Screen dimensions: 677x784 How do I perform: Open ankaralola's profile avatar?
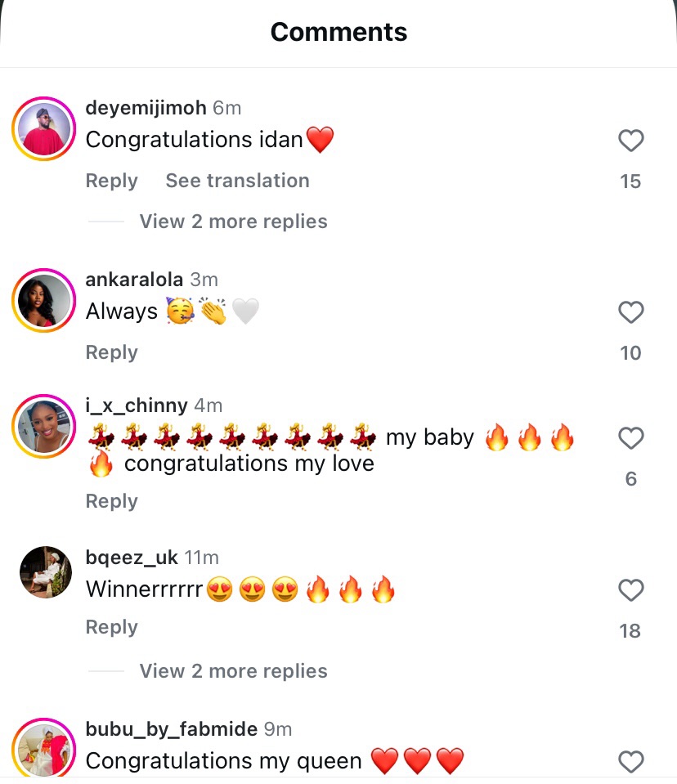coord(44,300)
